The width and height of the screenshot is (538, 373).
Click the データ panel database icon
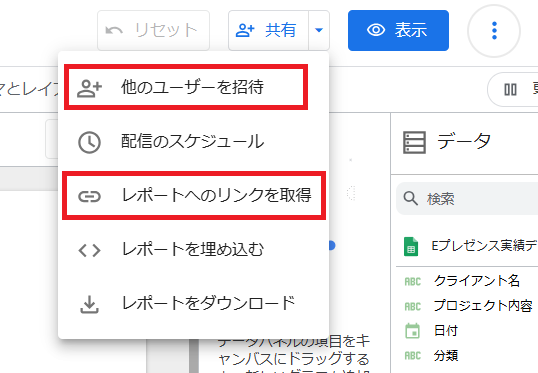414,142
